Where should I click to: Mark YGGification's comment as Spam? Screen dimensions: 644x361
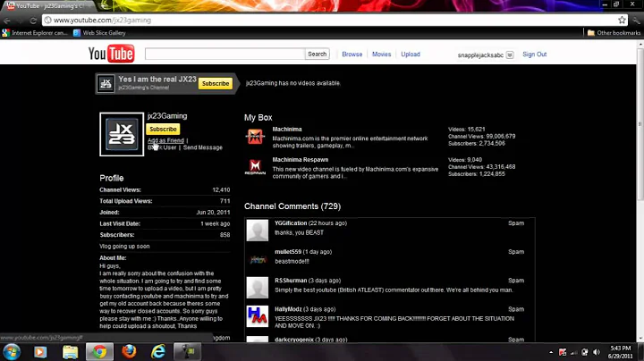coord(516,223)
